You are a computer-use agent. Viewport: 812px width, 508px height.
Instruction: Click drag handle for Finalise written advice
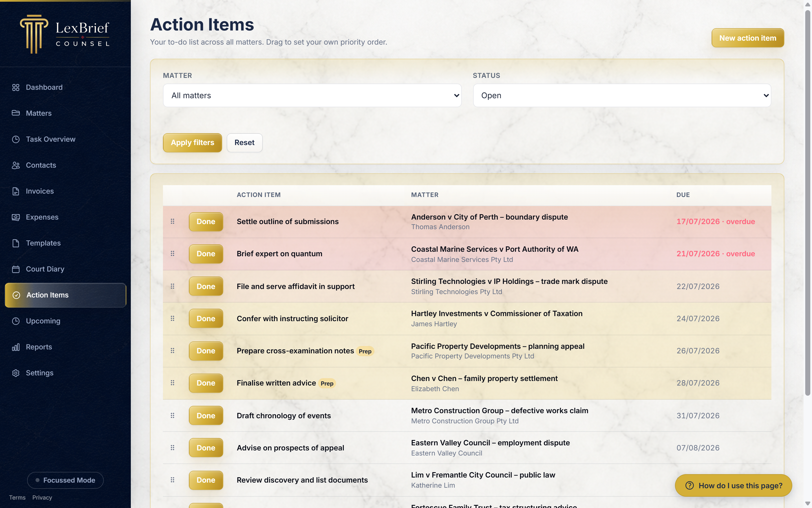[173, 383]
